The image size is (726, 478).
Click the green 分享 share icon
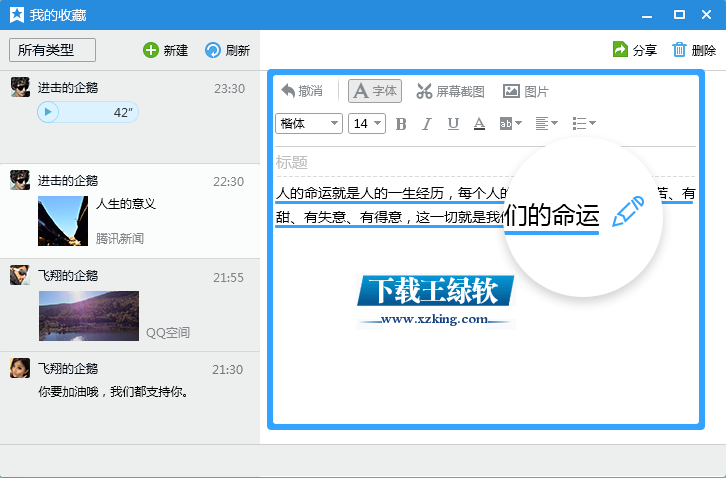point(620,49)
